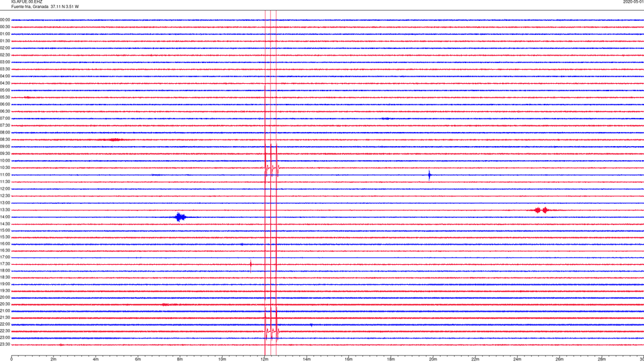The height and width of the screenshot is (362, 644).
Task: Pick the blue spike on the 11:00 trace
Action: tap(429, 175)
